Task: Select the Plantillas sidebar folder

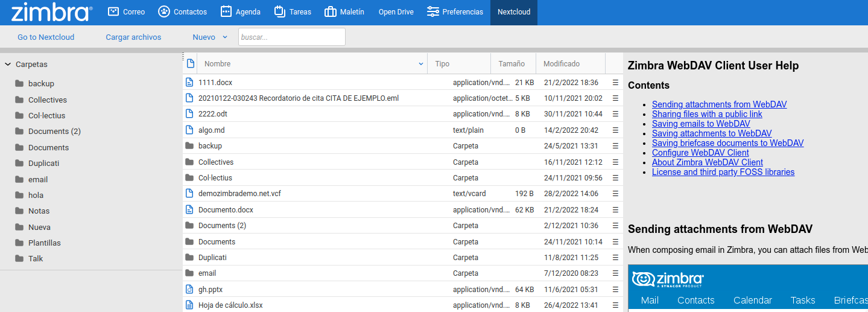Action: click(45, 243)
